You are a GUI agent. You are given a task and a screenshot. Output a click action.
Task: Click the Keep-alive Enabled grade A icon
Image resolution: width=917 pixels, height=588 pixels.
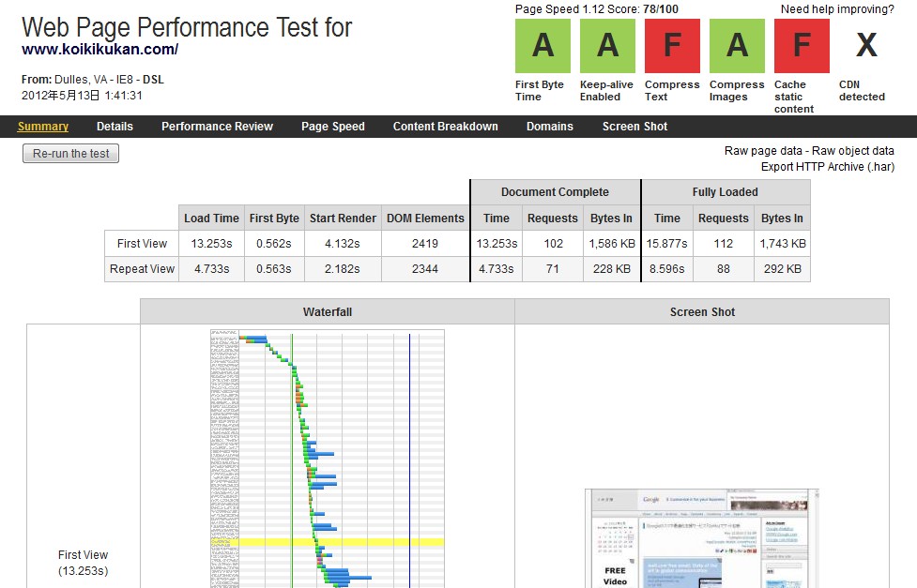tap(607, 46)
